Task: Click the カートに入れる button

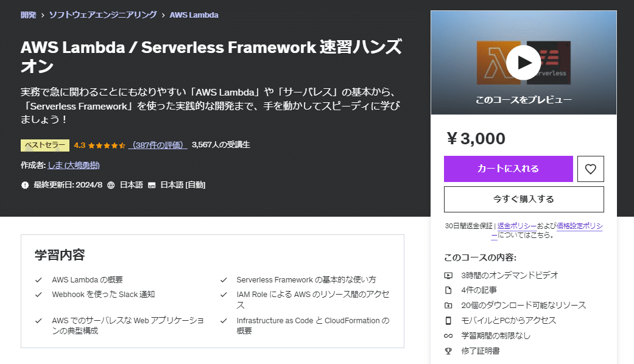Action: point(508,169)
